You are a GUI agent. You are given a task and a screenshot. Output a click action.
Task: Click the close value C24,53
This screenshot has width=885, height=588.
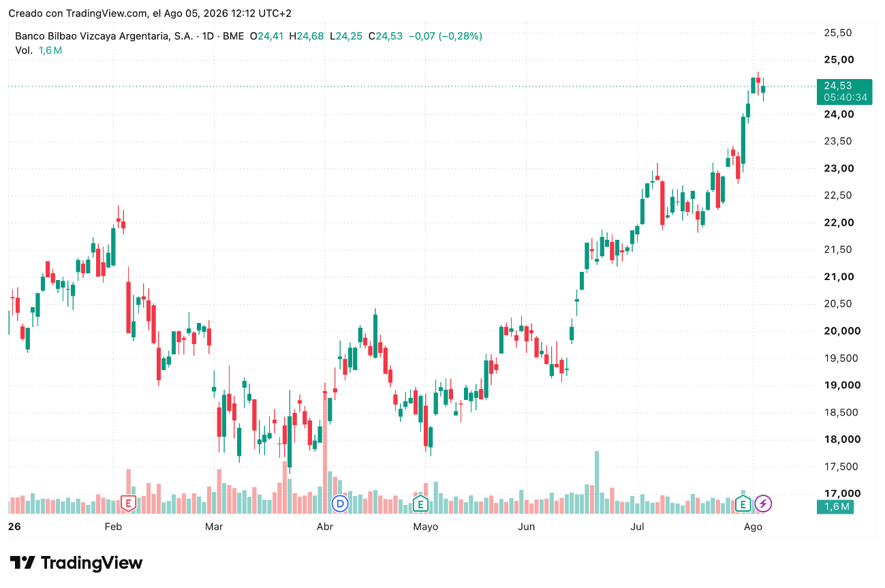386,36
